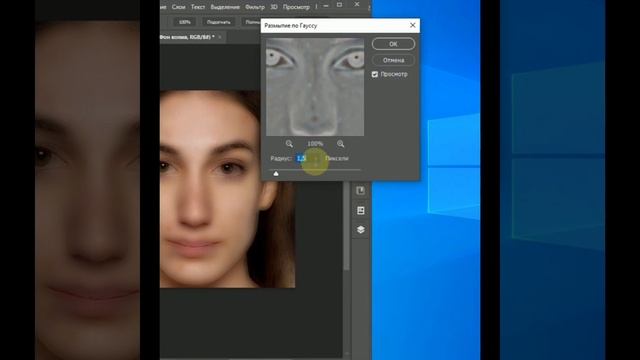Screen dimensions: 640x360
Task: Click inside the Радиус value field
Action: tap(307, 158)
